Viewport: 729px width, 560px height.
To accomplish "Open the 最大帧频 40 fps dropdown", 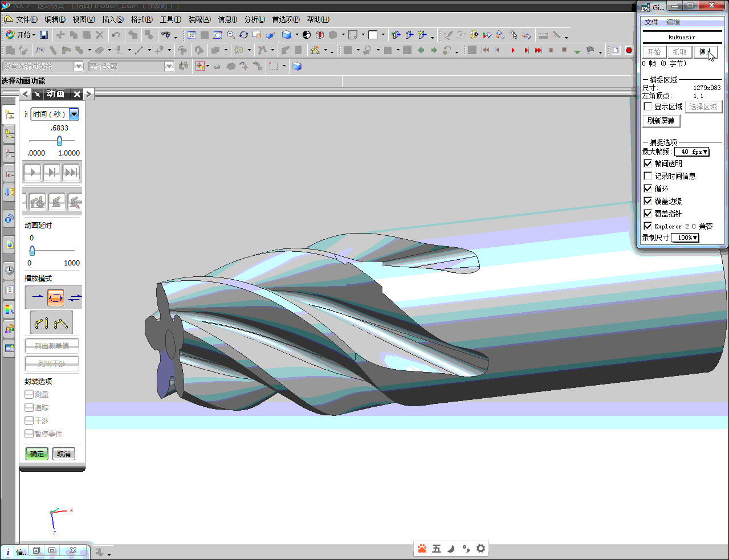I will (x=692, y=152).
